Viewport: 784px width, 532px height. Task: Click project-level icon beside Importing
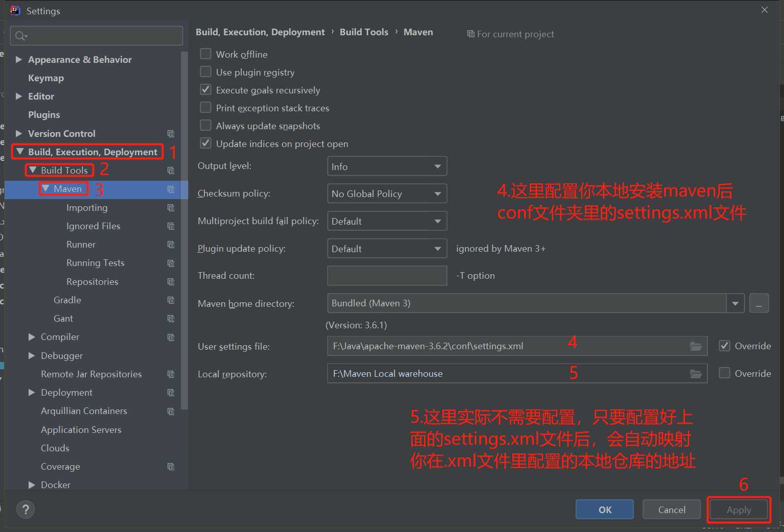click(x=171, y=208)
